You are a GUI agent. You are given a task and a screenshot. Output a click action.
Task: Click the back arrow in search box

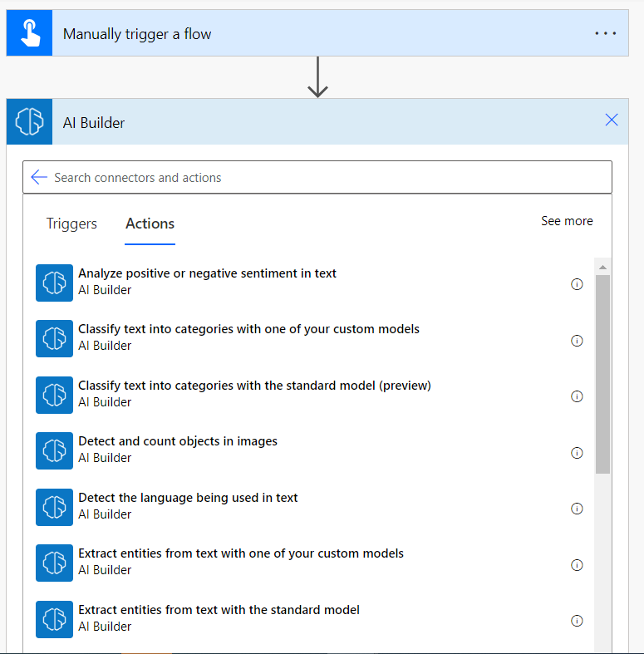(x=39, y=177)
